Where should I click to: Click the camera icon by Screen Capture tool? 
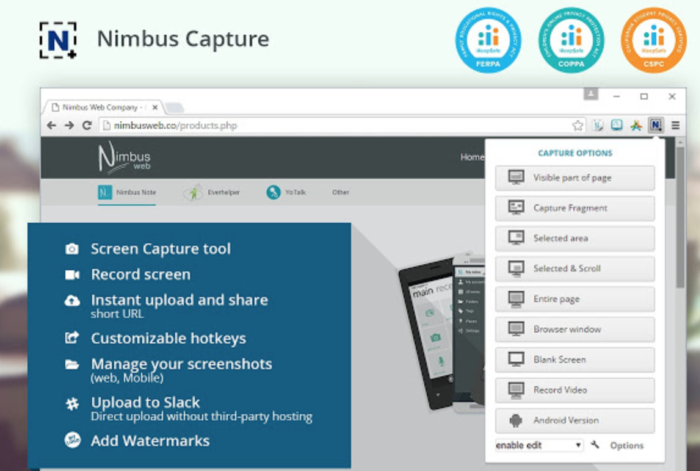click(x=72, y=249)
